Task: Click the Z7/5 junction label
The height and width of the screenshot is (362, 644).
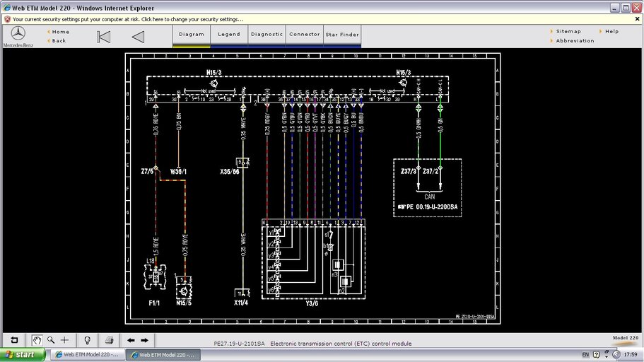Action: click(x=147, y=171)
